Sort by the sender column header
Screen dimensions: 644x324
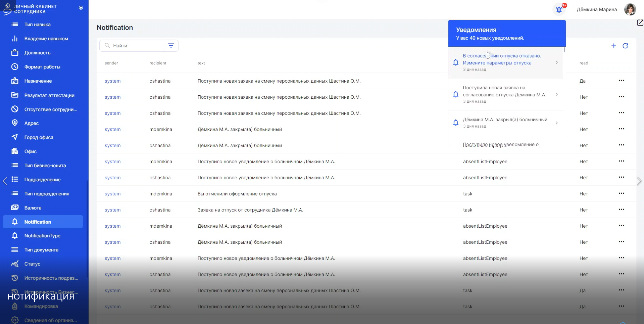(111, 63)
